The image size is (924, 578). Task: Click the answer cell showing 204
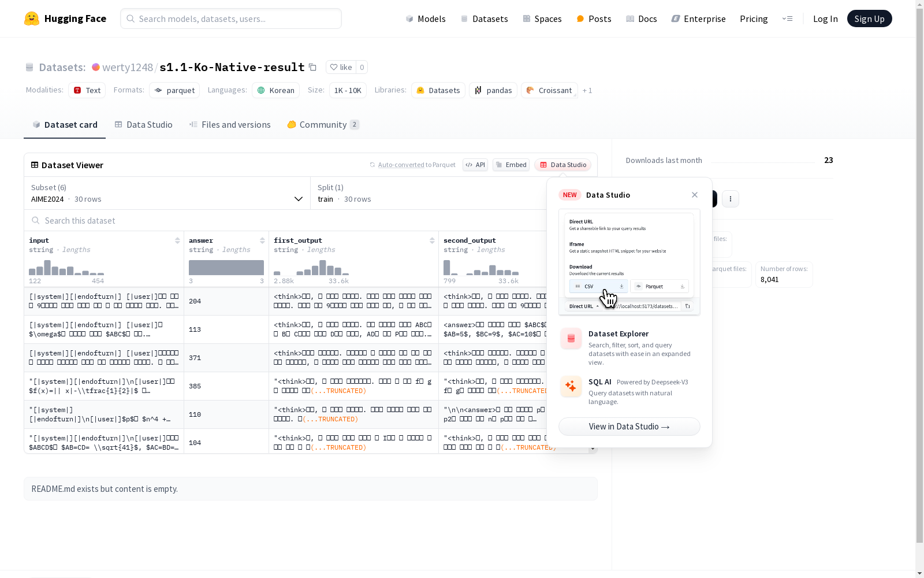(x=226, y=301)
